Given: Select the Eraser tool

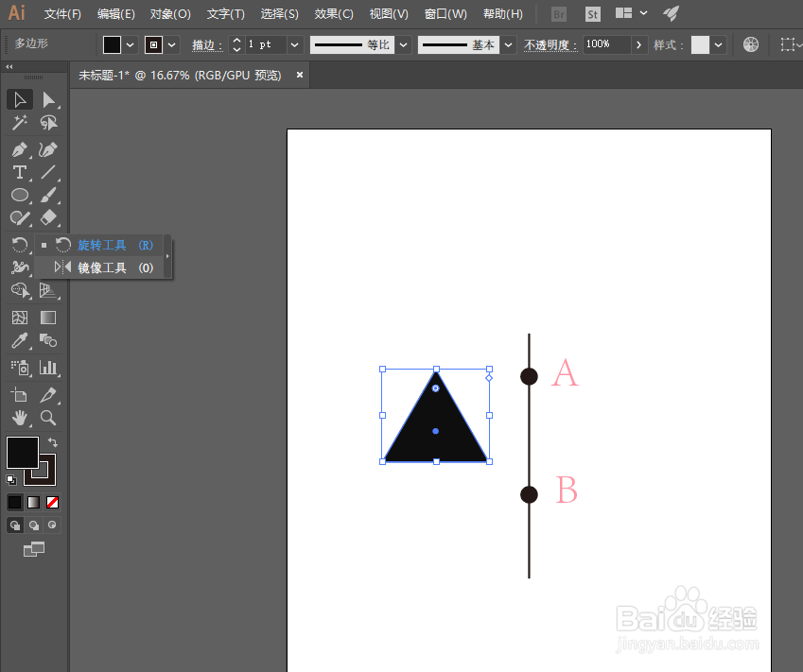Looking at the screenshot, I should tap(48, 218).
